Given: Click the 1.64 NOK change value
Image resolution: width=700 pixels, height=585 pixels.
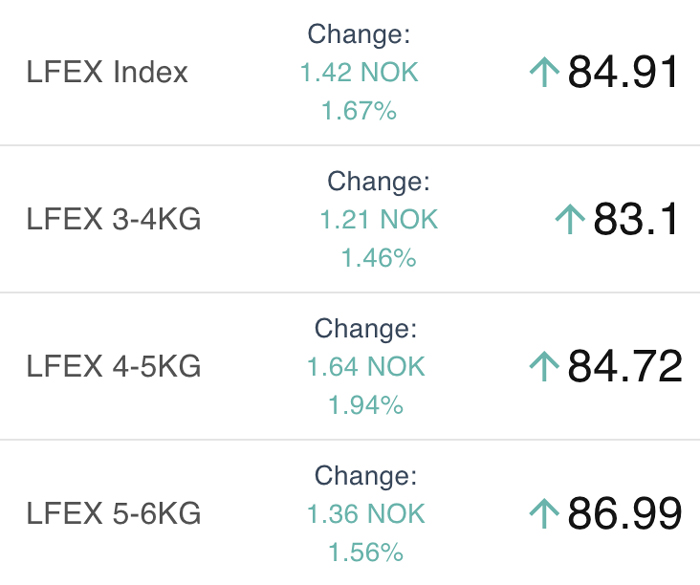Looking at the screenshot, I should pyautogui.click(x=366, y=367).
